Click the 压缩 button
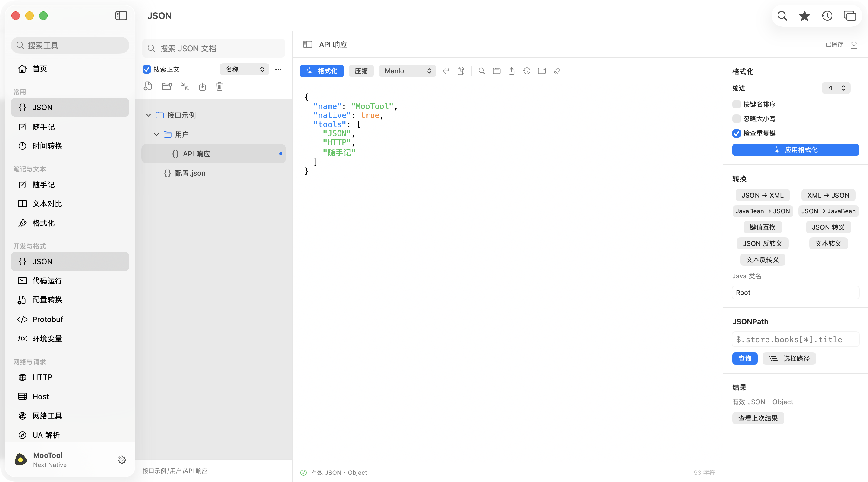 point(361,71)
